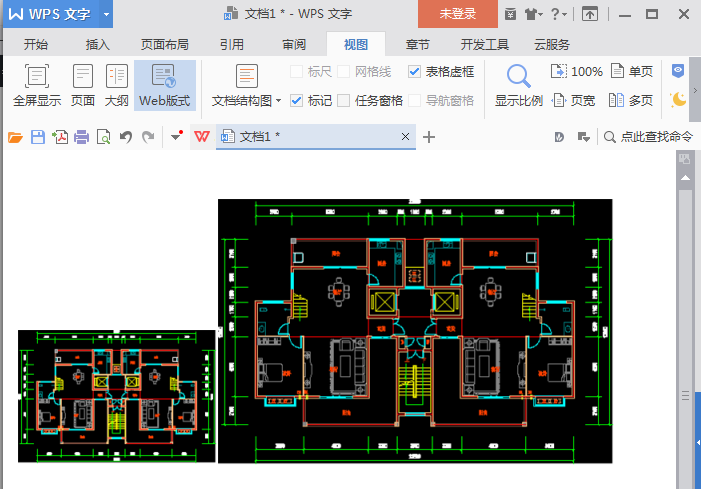Switch to the Page Layout tab
This screenshot has width=701, height=489.
165,45
